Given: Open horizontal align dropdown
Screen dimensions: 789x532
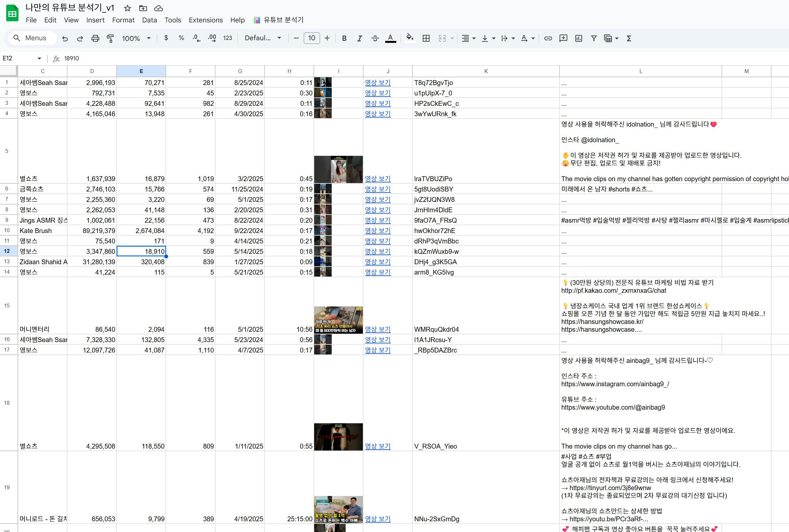Looking at the screenshot, I should tap(469, 38).
